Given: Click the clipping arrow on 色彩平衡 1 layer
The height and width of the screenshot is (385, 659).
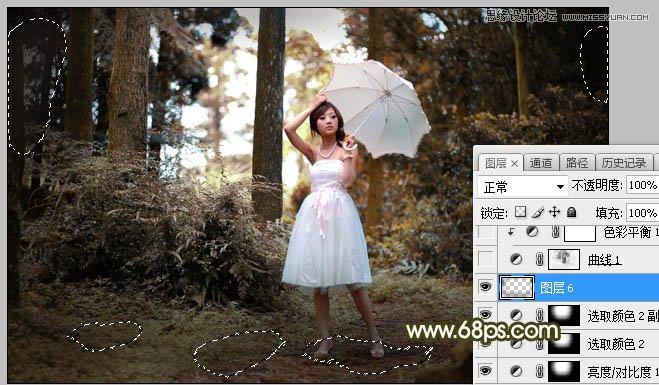Looking at the screenshot, I should (x=511, y=232).
